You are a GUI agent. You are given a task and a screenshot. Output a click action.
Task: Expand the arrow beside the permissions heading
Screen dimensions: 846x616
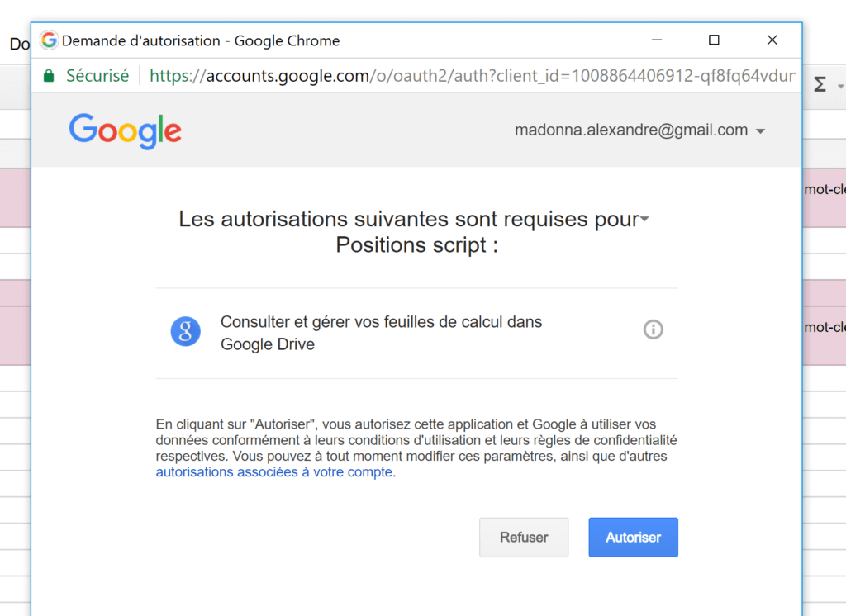644,220
